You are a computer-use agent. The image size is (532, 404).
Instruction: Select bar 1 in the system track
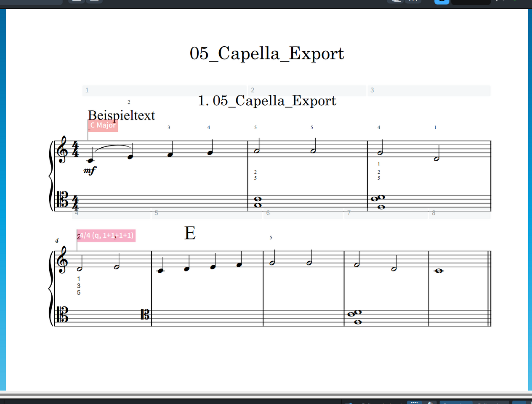(165, 90)
